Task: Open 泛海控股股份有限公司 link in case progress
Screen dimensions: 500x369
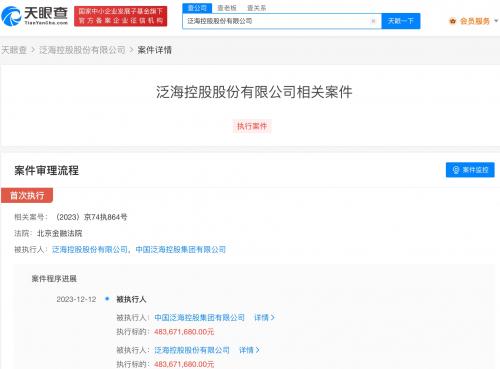Action: [x=192, y=350]
